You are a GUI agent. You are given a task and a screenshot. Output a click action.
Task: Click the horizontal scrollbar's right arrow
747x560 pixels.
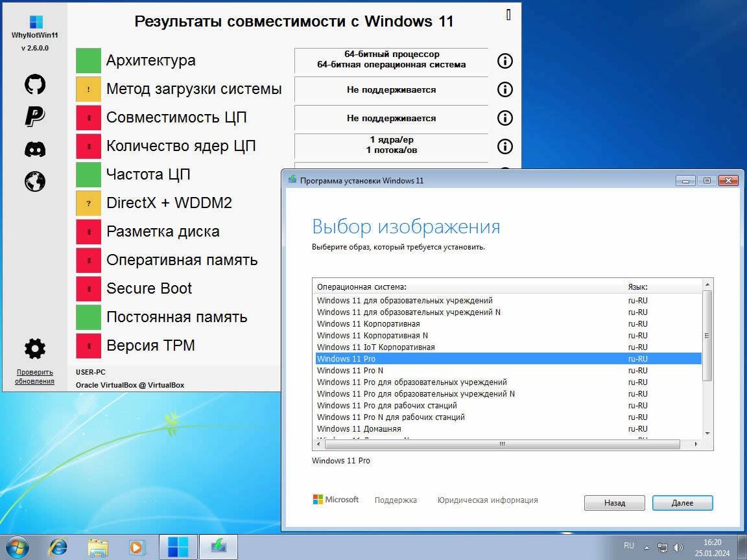tap(696, 444)
